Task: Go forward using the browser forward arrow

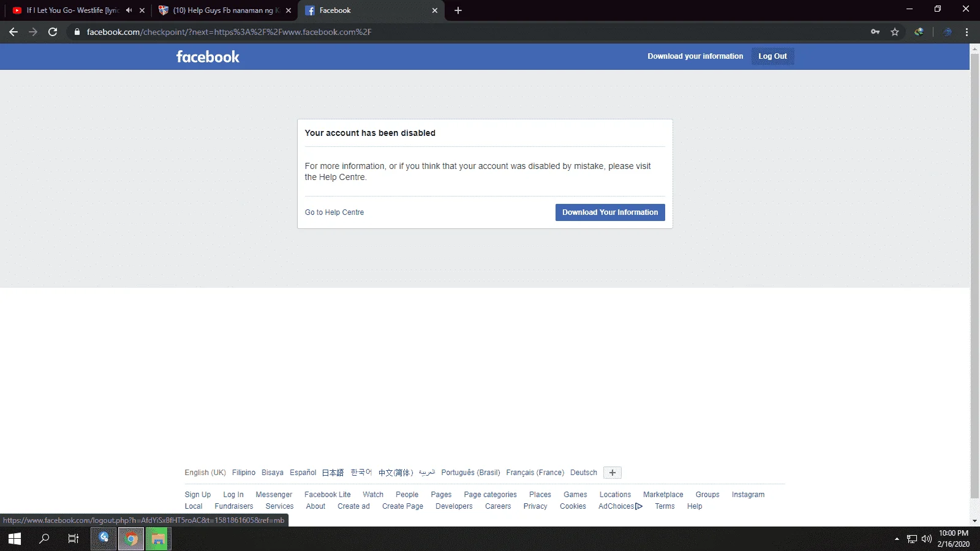Action: pyautogui.click(x=33, y=32)
